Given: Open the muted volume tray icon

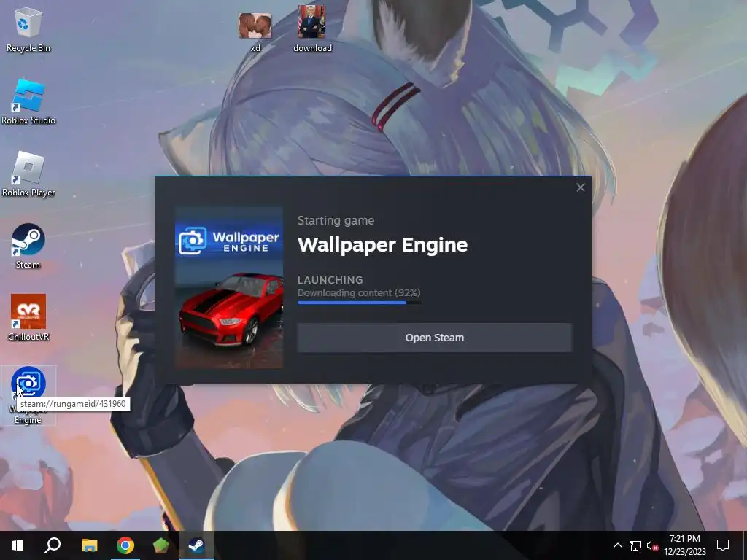Looking at the screenshot, I should point(653,545).
